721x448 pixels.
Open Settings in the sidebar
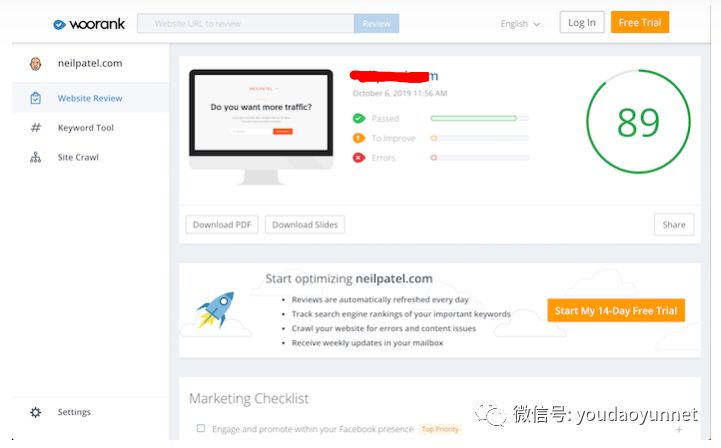[91, 412]
